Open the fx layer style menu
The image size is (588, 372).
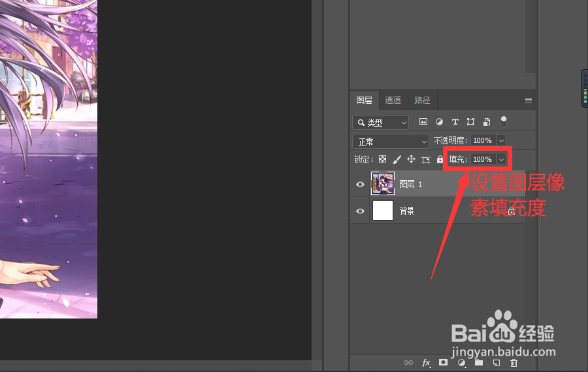(426, 363)
